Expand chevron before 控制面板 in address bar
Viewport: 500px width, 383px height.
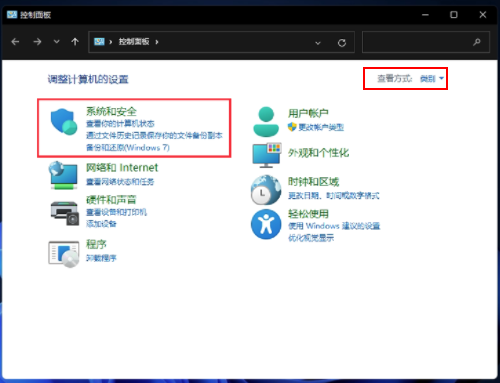pyautogui.click(x=110, y=42)
